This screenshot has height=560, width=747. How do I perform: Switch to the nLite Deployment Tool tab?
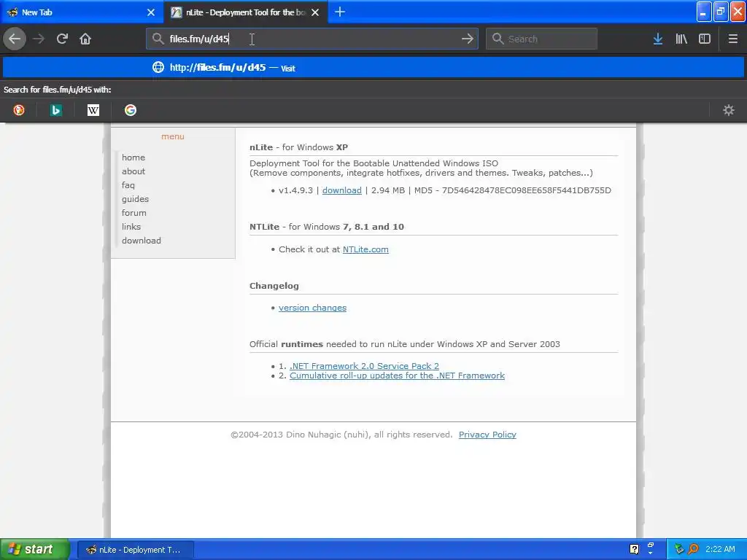click(x=246, y=12)
